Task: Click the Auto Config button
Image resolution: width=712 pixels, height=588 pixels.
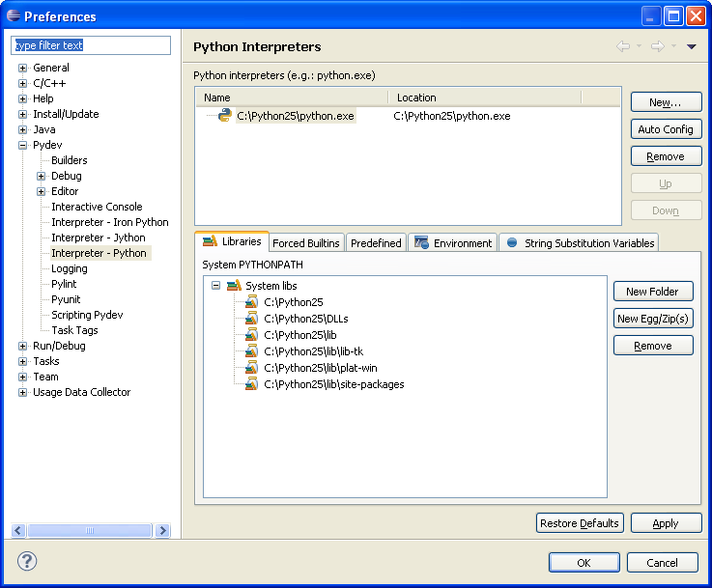Action: pos(667,129)
